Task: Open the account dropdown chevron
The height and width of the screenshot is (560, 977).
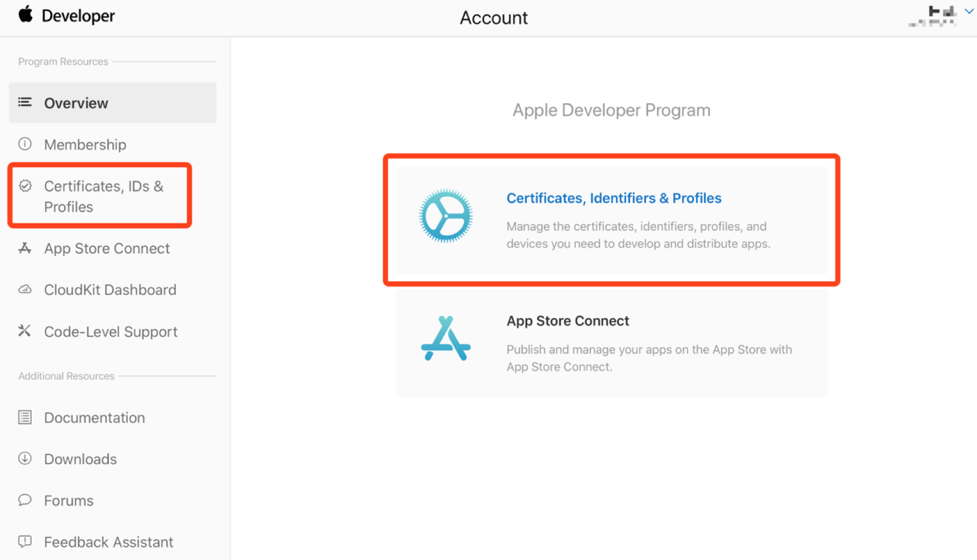Action: [969, 11]
